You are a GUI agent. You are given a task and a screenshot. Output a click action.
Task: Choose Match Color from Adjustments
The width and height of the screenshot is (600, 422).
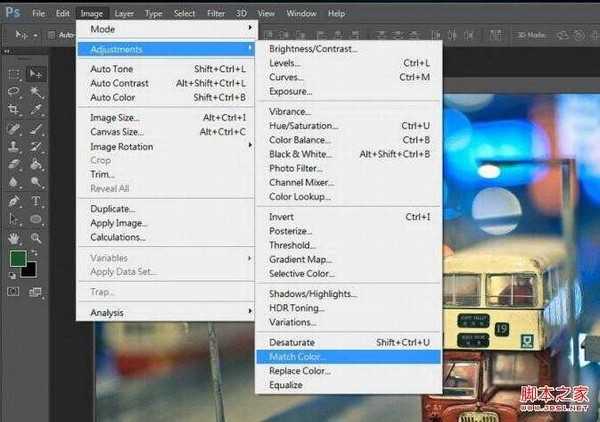[x=297, y=356]
